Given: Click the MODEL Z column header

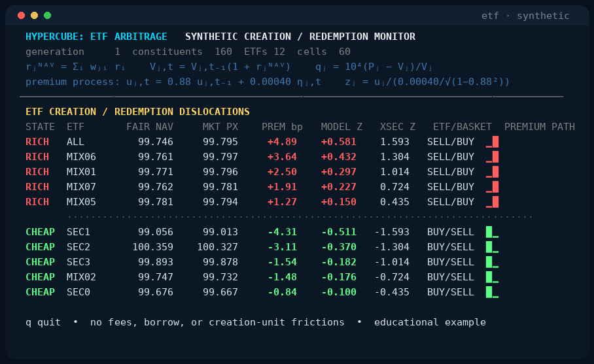Looking at the screenshot, I should coord(341,127).
